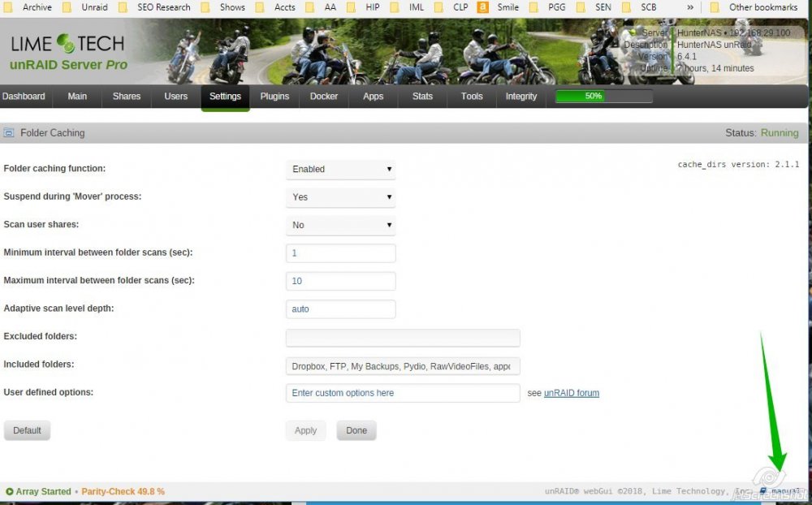Open the Shows bookmark folder
This screenshot has width=812, height=505.
click(x=222, y=7)
